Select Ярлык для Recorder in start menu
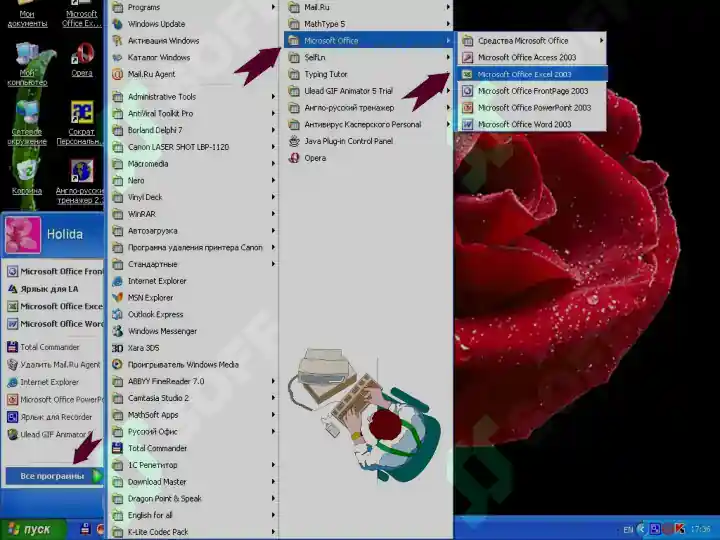Viewport: 720px width, 540px height. (x=54, y=417)
